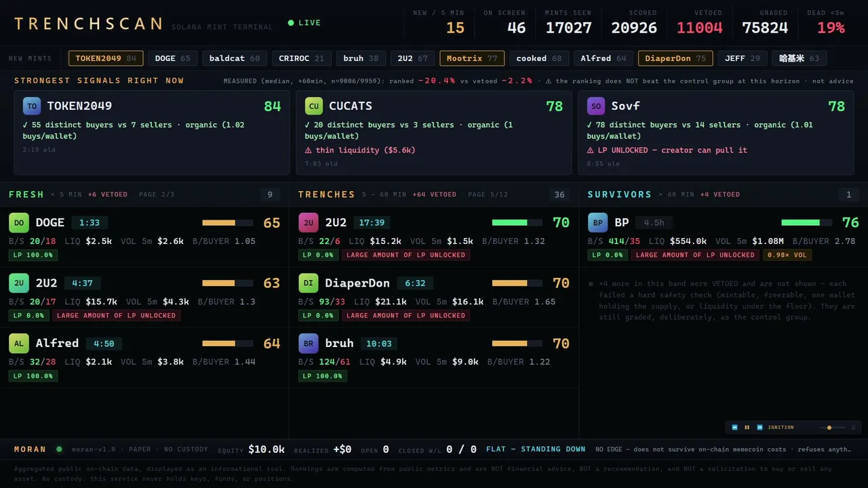Select the 哈基米 63 mint chip
Screen dimensions: 868x488
click(x=800, y=58)
